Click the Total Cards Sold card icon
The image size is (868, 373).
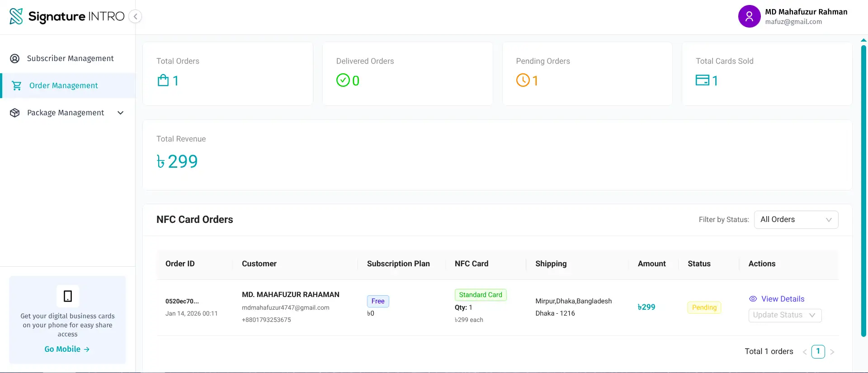pos(702,80)
